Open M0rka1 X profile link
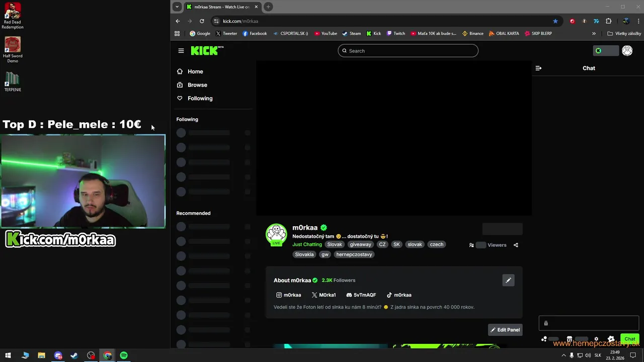This screenshot has height=362, width=644. click(x=324, y=295)
